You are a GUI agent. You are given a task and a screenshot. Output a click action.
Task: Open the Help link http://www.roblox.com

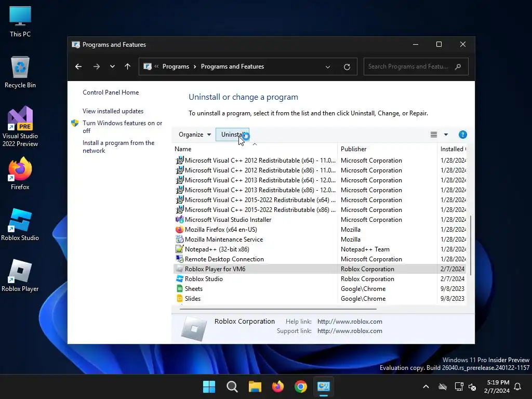coord(350,321)
